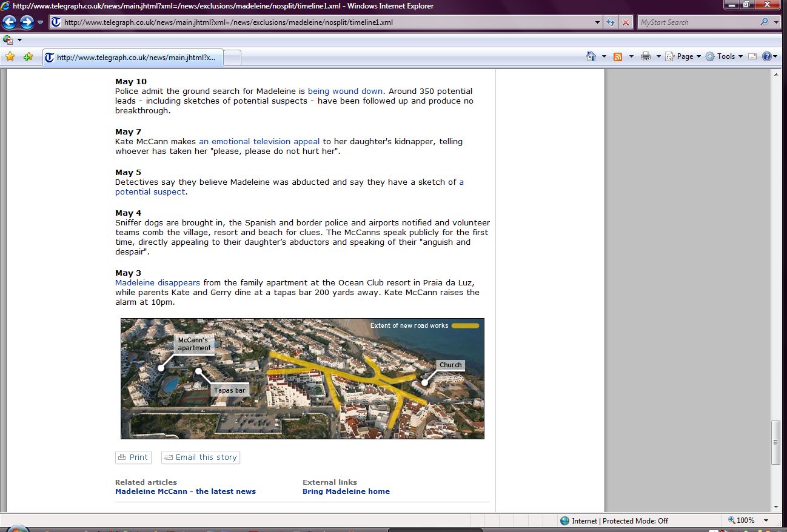Refresh the page with the Refresh icon

611,22
